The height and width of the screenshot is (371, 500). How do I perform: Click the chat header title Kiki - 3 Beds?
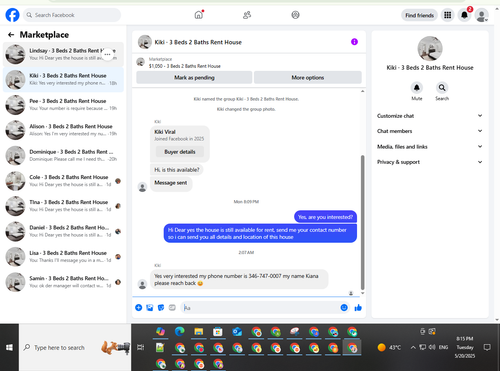pos(198,42)
